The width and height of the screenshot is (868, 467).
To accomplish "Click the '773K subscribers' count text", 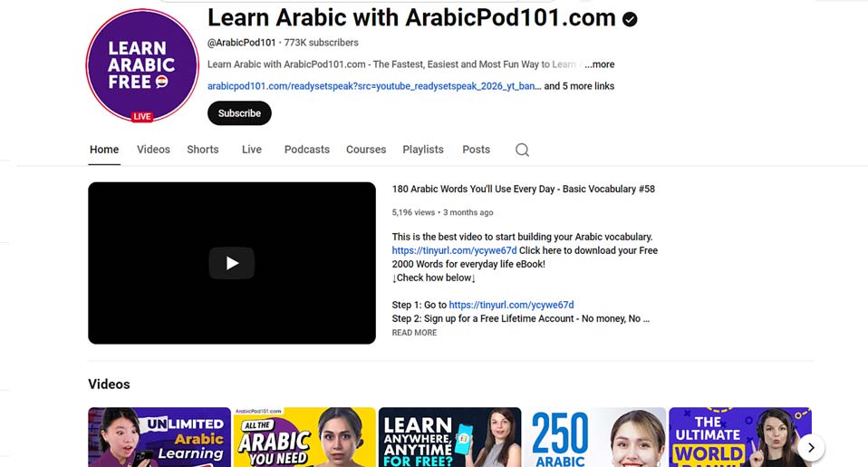I will click(x=321, y=43).
